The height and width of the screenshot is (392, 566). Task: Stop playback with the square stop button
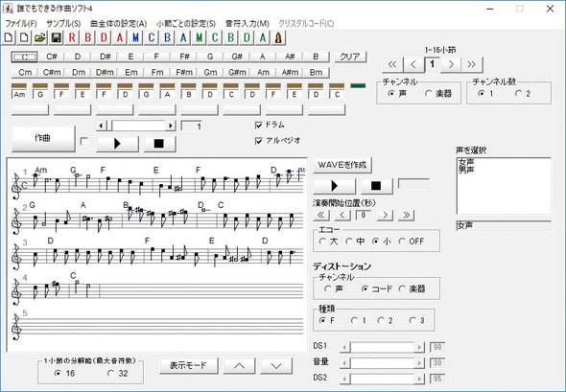point(158,144)
